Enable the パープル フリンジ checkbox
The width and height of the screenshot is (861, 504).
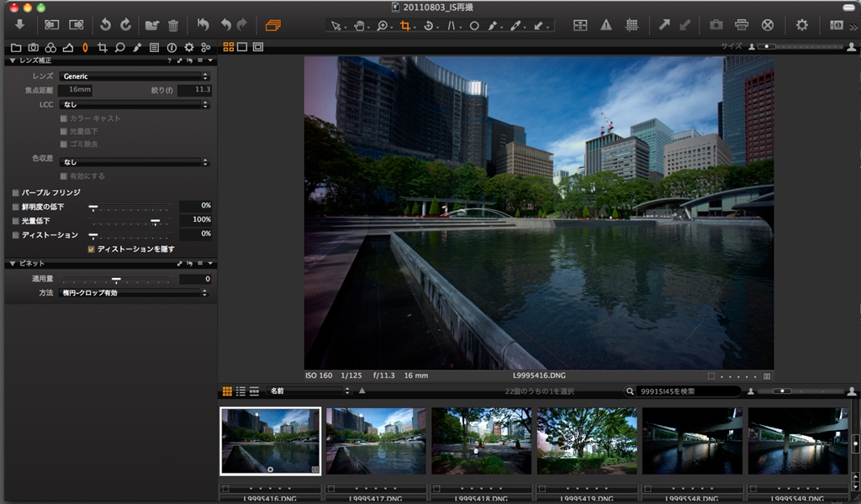click(15, 192)
